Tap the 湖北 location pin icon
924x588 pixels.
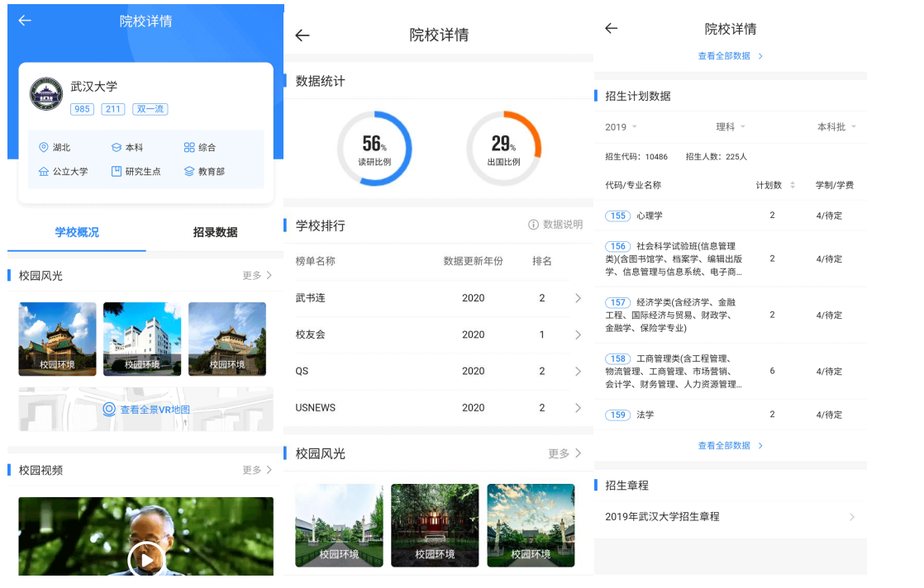tap(43, 147)
